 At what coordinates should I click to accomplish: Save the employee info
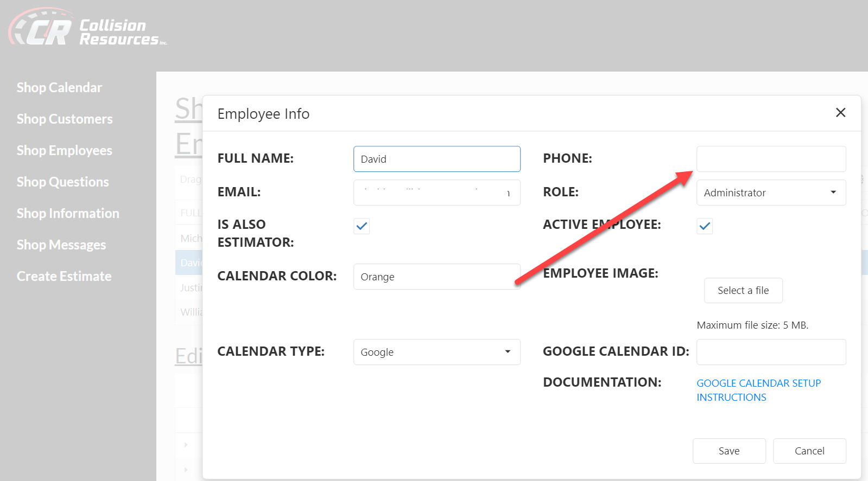(728, 451)
